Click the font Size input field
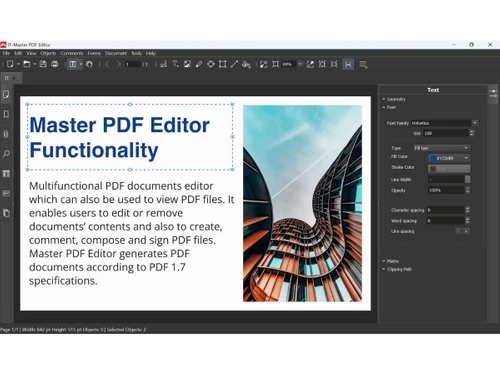Screen dimensions: 500x375 (446, 133)
